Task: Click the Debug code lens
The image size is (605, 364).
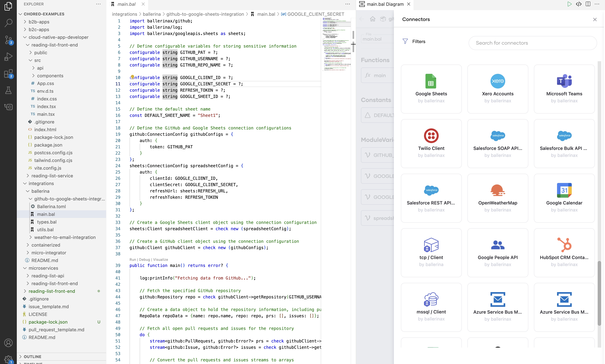Action: click(144, 260)
